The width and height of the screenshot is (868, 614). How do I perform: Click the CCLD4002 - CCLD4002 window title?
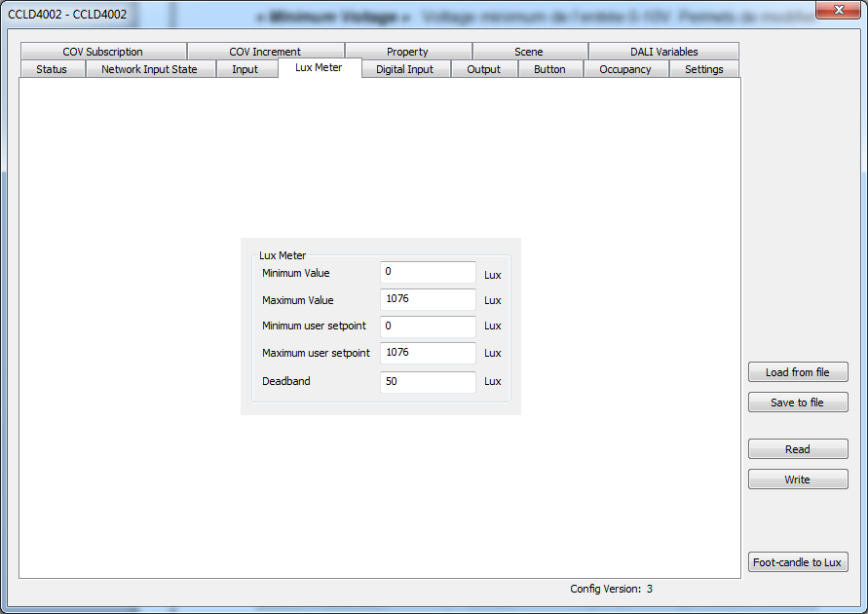[67, 15]
